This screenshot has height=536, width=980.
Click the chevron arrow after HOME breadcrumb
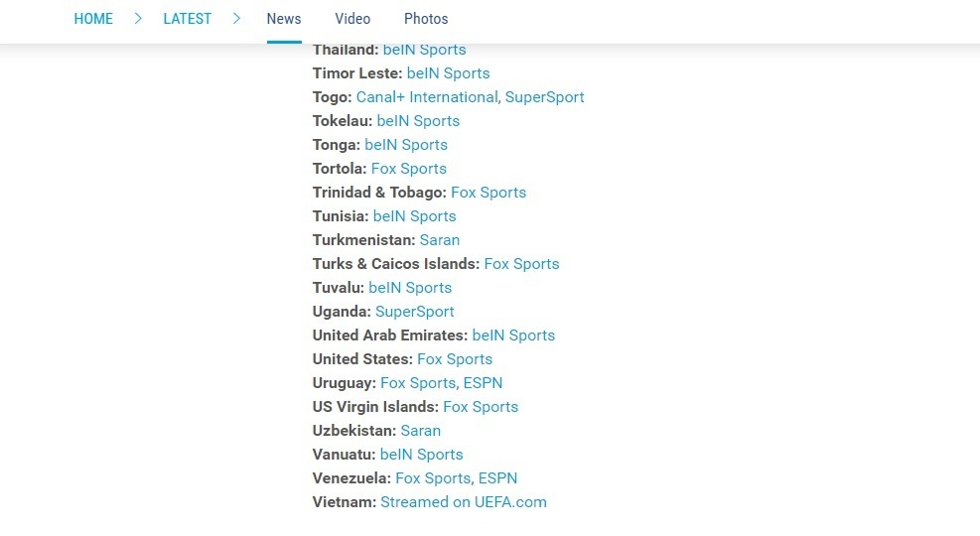138,19
